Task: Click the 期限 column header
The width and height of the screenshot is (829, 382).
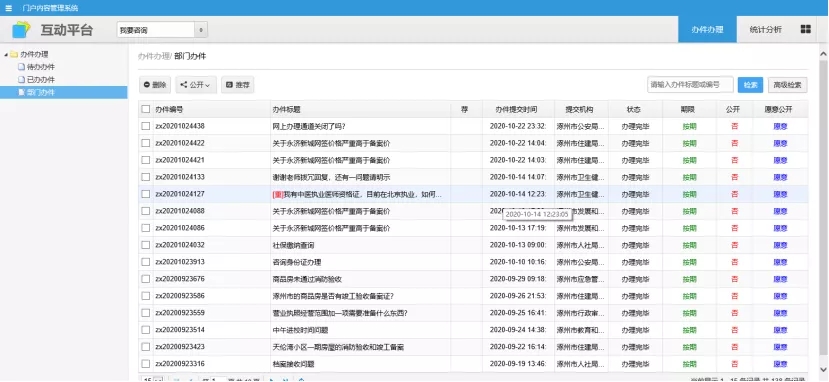Action: point(689,109)
